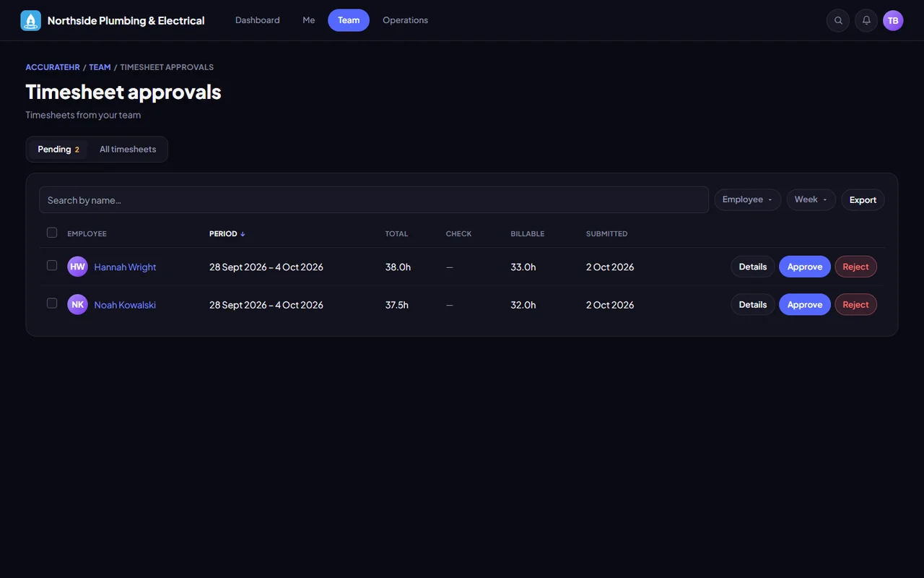Open Noah Kowalski's profile link
The image size is (924, 578).
[x=125, y=305]
